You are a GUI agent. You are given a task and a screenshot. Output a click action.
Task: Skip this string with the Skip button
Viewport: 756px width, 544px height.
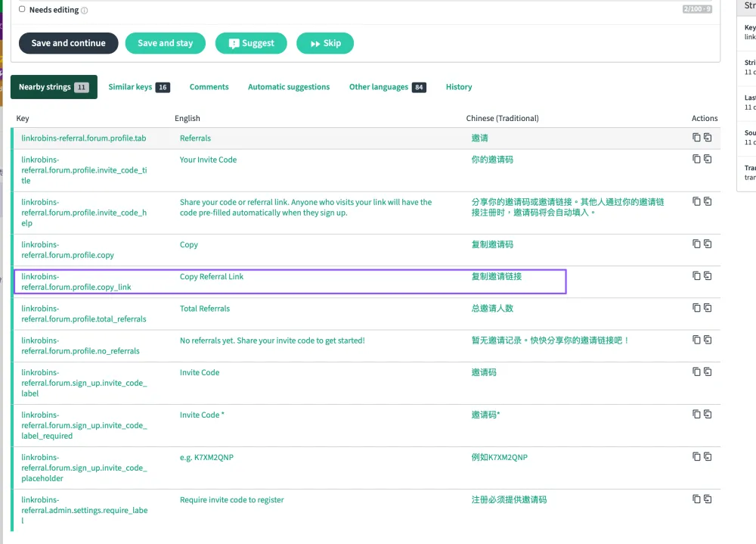pyautogui.click(x=325, y=43)
